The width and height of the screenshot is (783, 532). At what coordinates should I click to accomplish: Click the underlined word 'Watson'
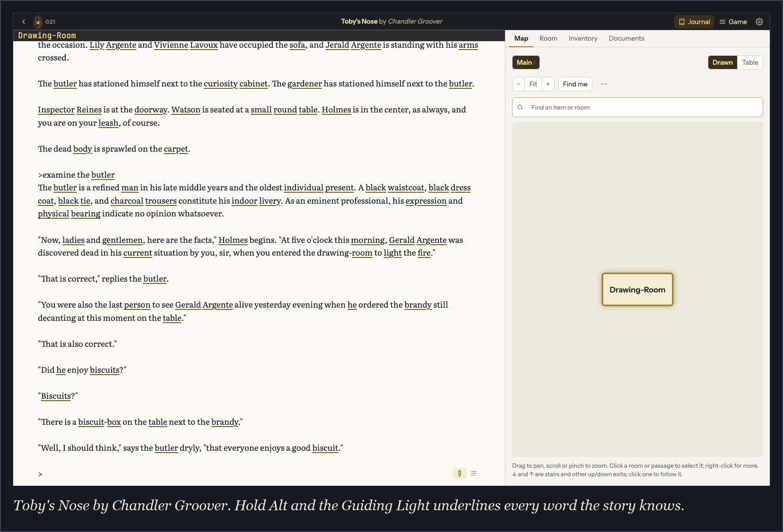pos(186,110)
